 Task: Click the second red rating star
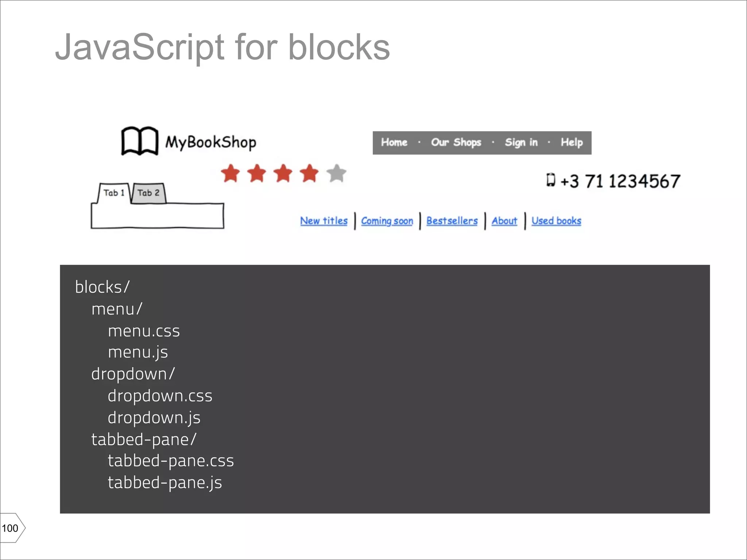257,173
